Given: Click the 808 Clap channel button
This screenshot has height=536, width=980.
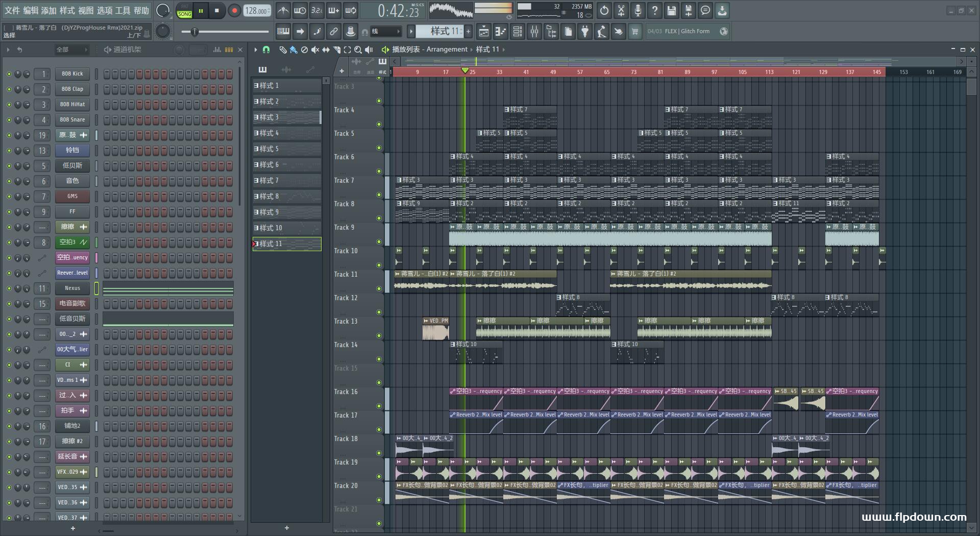Looking at the screenshot, I should 72,89.
